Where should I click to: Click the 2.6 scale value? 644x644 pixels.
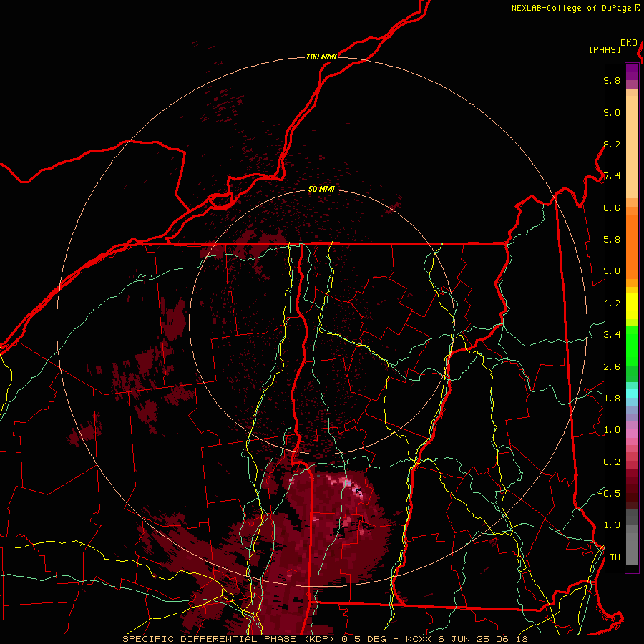(612, 367)
